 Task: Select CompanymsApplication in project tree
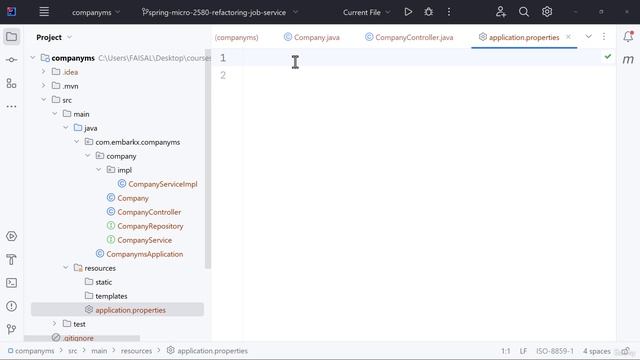[144, 254]
